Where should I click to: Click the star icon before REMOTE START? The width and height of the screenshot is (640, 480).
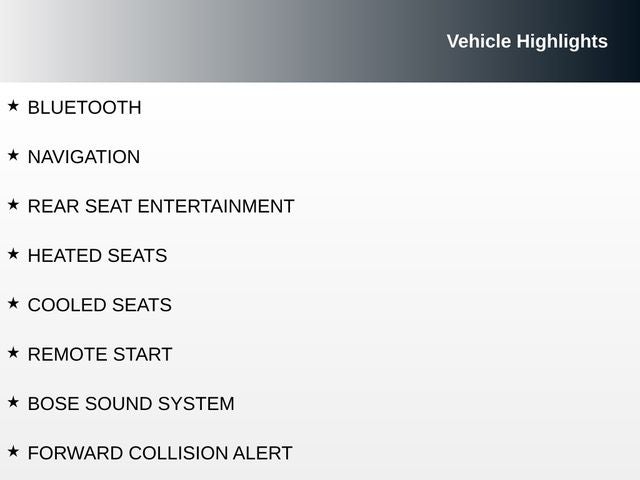point(13,352)
